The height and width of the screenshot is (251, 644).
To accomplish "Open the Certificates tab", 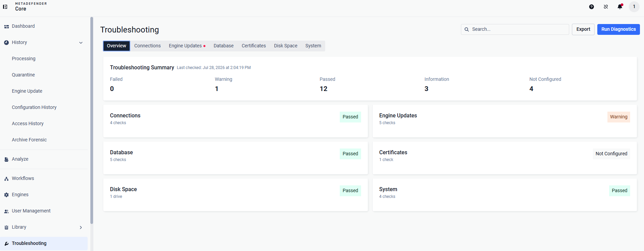I will click(254, 46).
